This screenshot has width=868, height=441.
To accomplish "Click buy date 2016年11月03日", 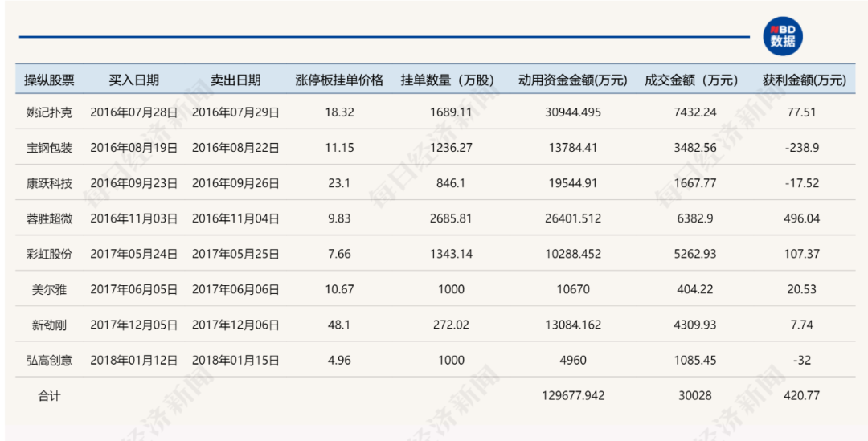I will tap(134, 218).
